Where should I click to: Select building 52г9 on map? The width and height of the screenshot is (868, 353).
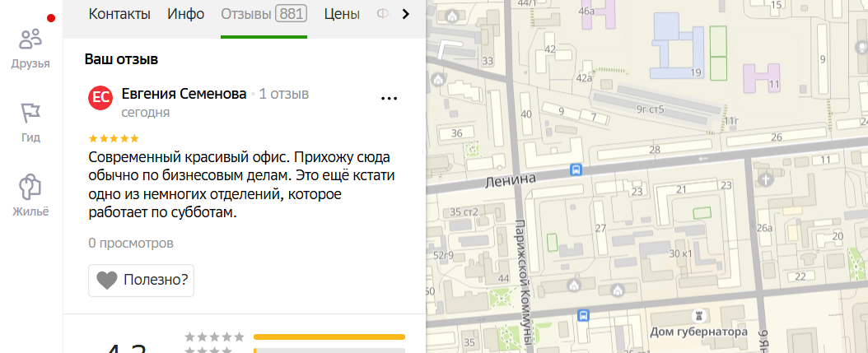pos(443,255)
